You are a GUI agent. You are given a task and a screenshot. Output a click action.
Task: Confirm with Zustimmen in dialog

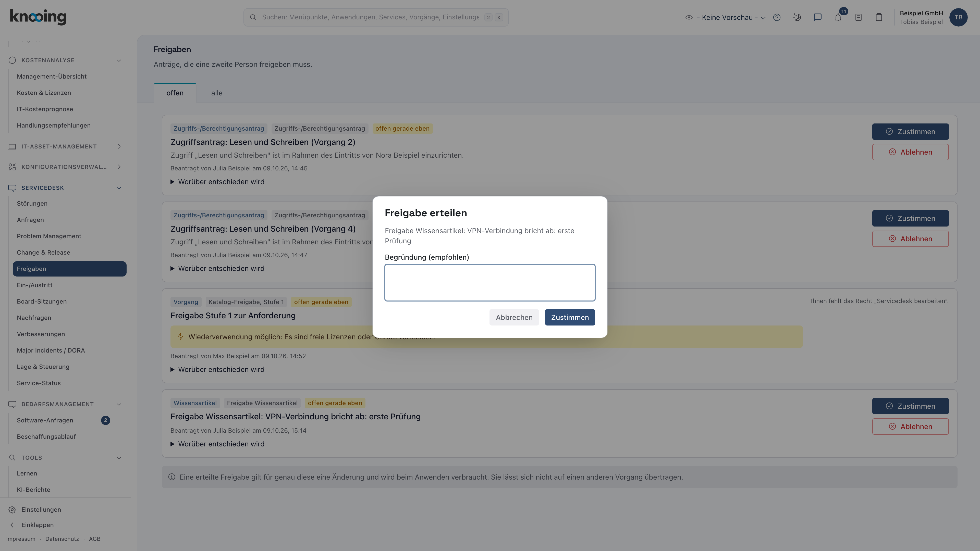click(570, 318)
